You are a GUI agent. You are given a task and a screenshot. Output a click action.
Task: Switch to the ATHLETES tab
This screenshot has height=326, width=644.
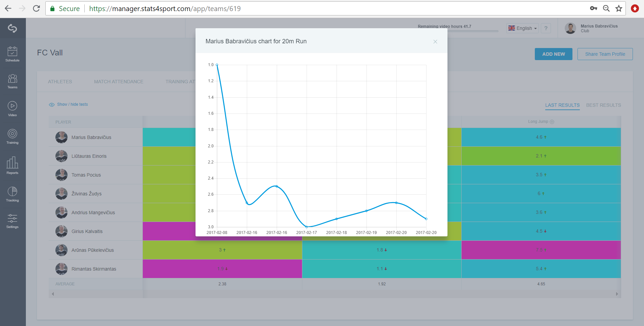pos(60,82)
